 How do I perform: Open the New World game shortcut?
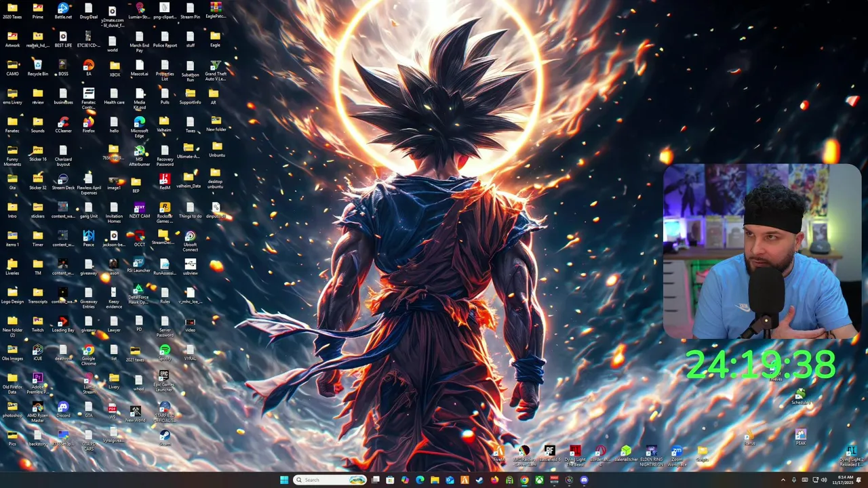point(135,413)
